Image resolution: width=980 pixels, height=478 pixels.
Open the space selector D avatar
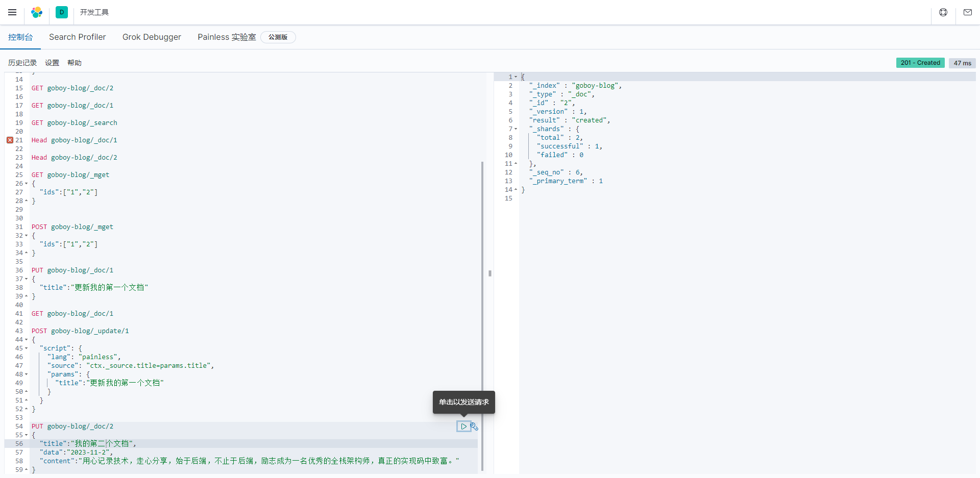[62, 12]
